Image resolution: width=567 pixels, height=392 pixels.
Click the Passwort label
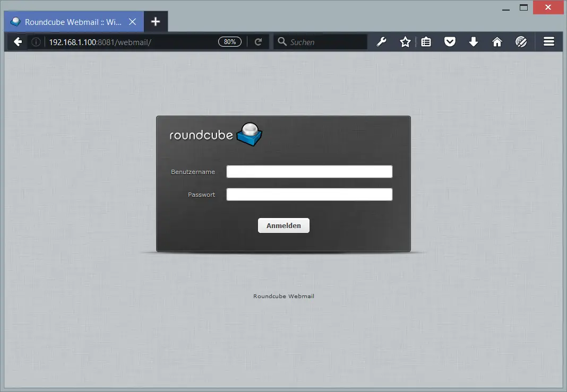(201, 195)
